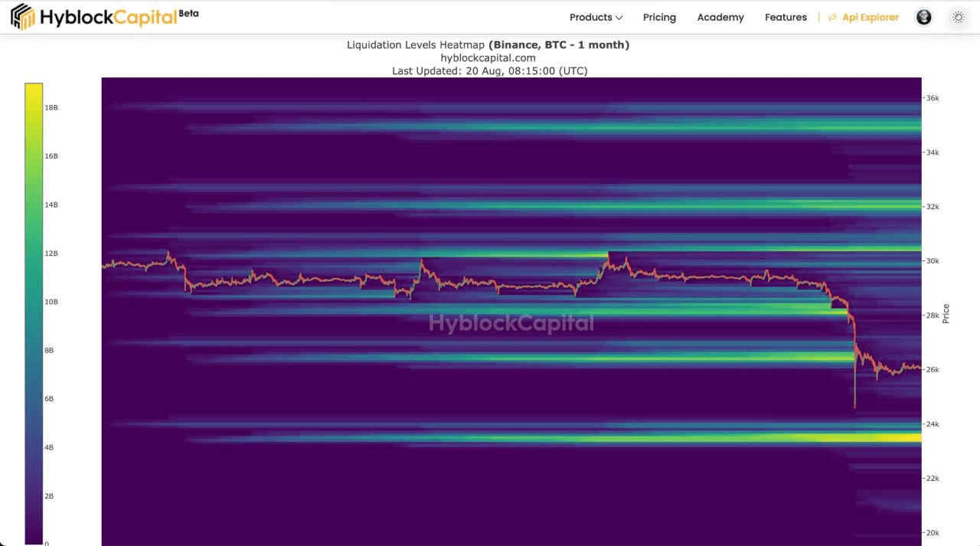Click the 18B color scale label
Screen dimensions: 980x546
(51, 108)
